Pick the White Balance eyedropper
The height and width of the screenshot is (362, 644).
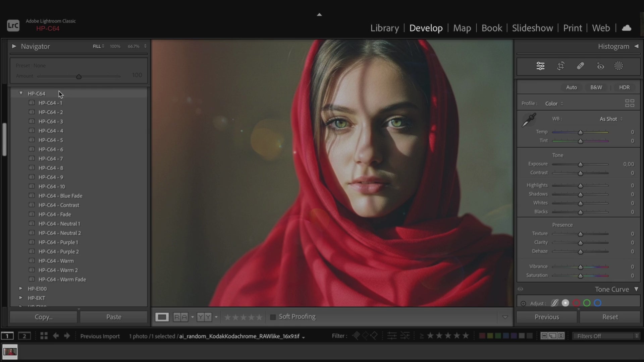[x=529, y=120]
